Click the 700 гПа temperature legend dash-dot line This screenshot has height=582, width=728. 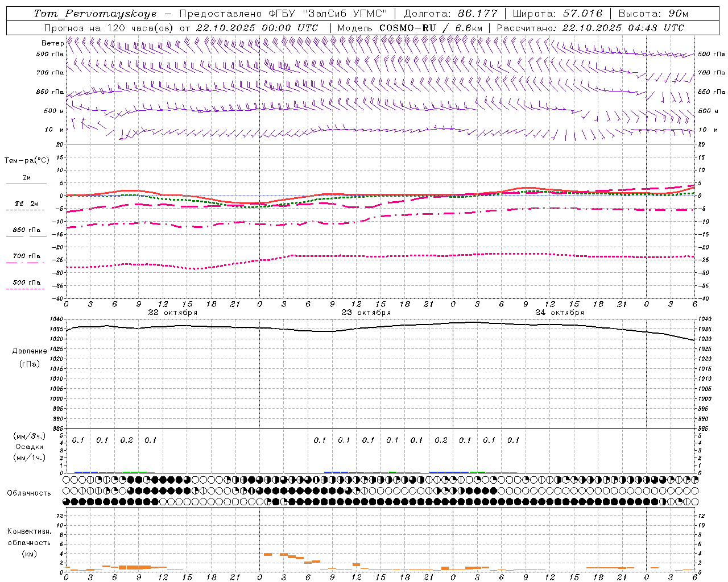point(25,263)
